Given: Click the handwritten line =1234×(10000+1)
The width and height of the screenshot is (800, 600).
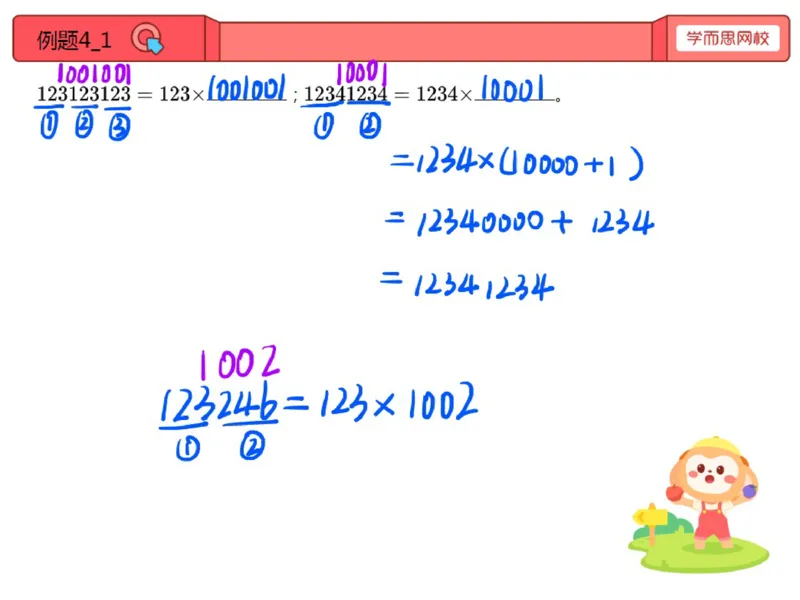Looking at the screenshot, I should point(516,163).
